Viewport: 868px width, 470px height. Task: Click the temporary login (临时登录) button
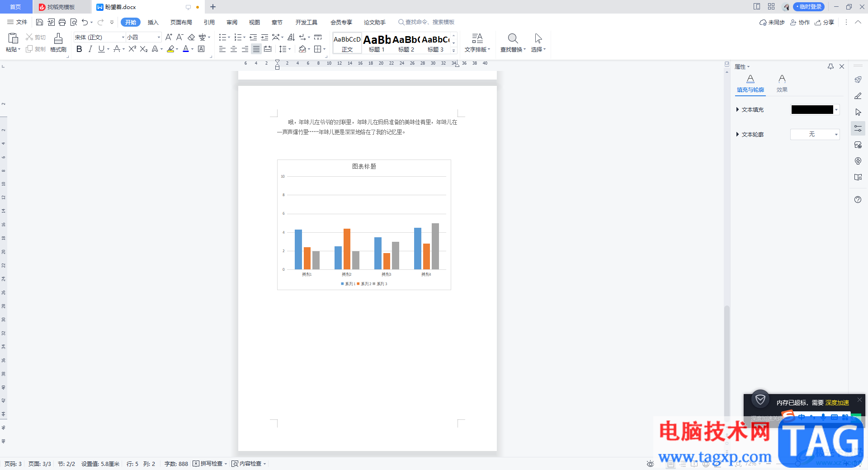tap(809, 7)
